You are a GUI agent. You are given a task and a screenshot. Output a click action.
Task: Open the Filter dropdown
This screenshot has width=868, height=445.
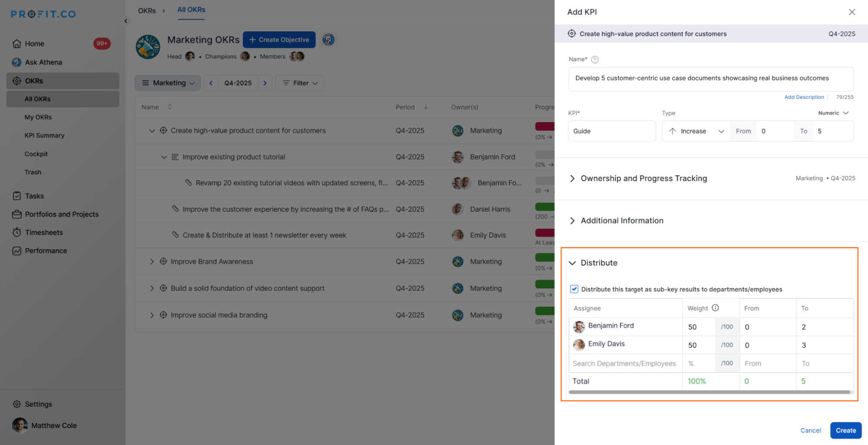pos(300,83)
